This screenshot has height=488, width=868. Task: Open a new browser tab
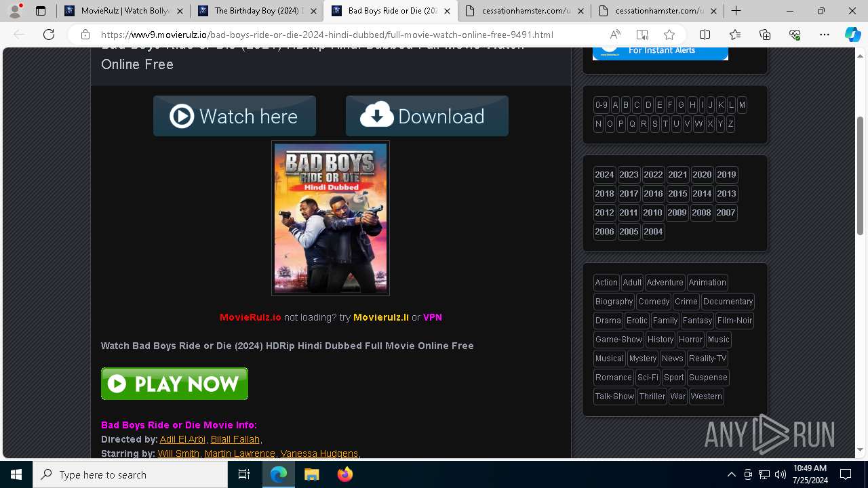736,11
